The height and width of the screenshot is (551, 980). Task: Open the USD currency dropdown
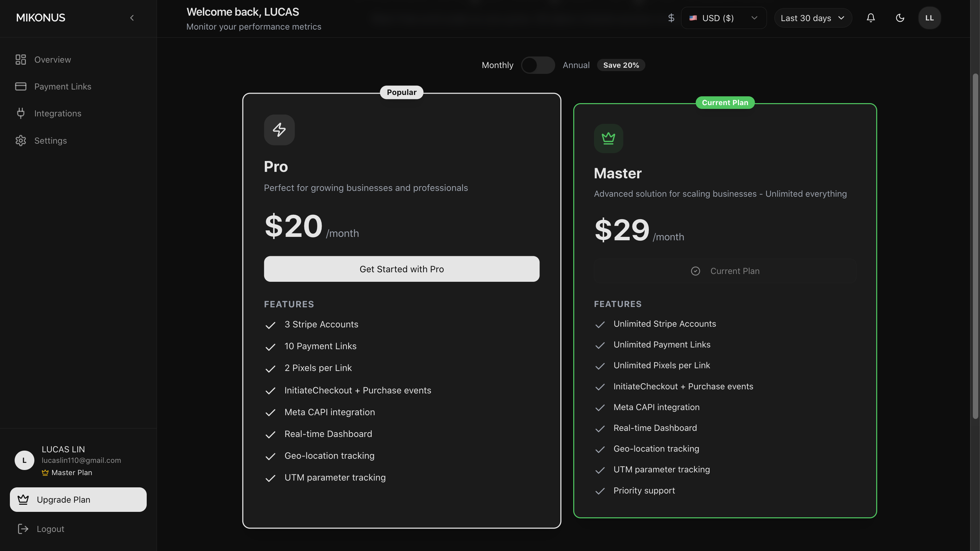723,18
